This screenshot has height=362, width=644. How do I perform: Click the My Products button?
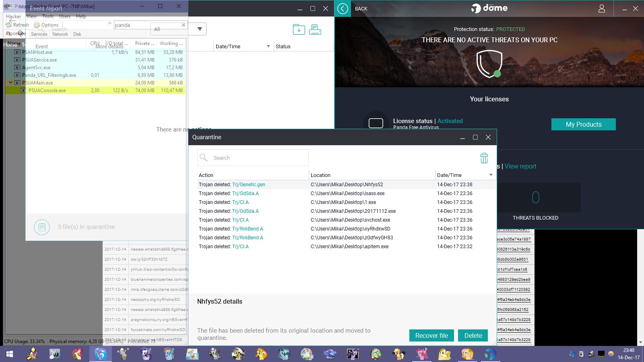pos(584,124)
